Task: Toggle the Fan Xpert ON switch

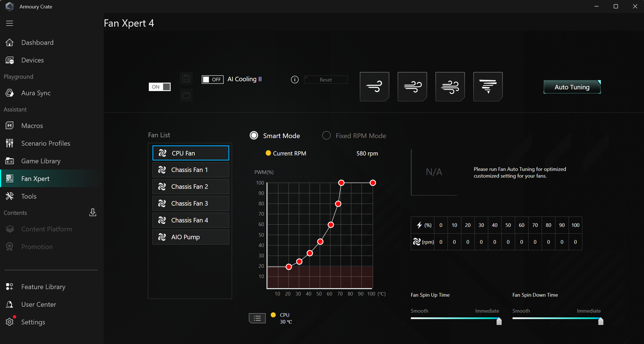Action: (x=159, y=87)
